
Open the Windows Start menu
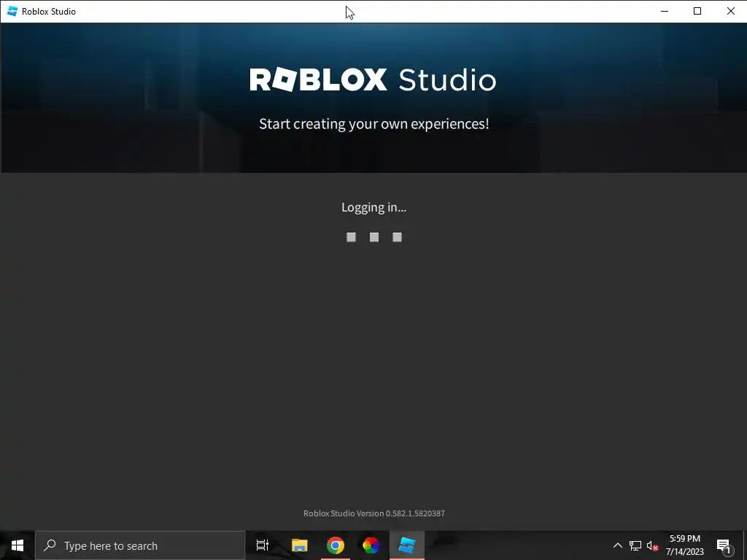(18, 545)
